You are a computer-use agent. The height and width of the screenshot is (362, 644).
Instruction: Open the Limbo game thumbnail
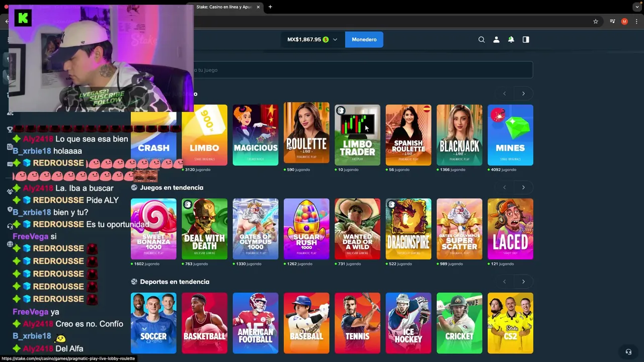coord(204,135)
